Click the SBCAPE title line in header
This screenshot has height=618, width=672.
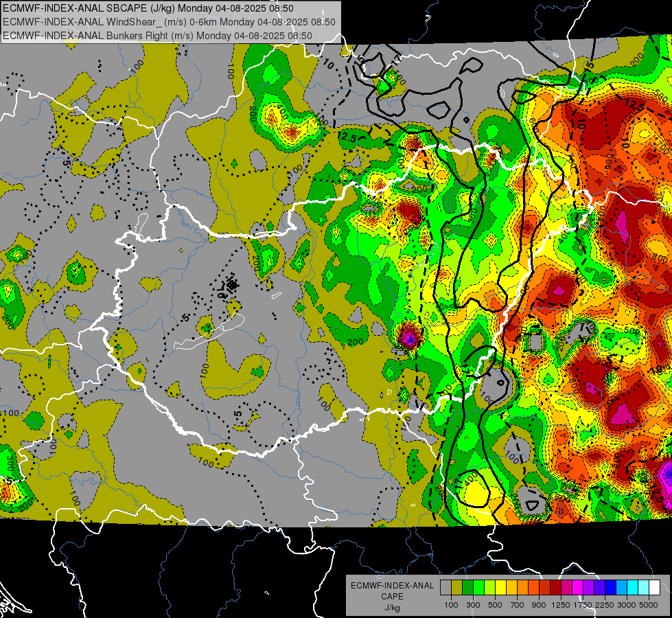[148, 8]
